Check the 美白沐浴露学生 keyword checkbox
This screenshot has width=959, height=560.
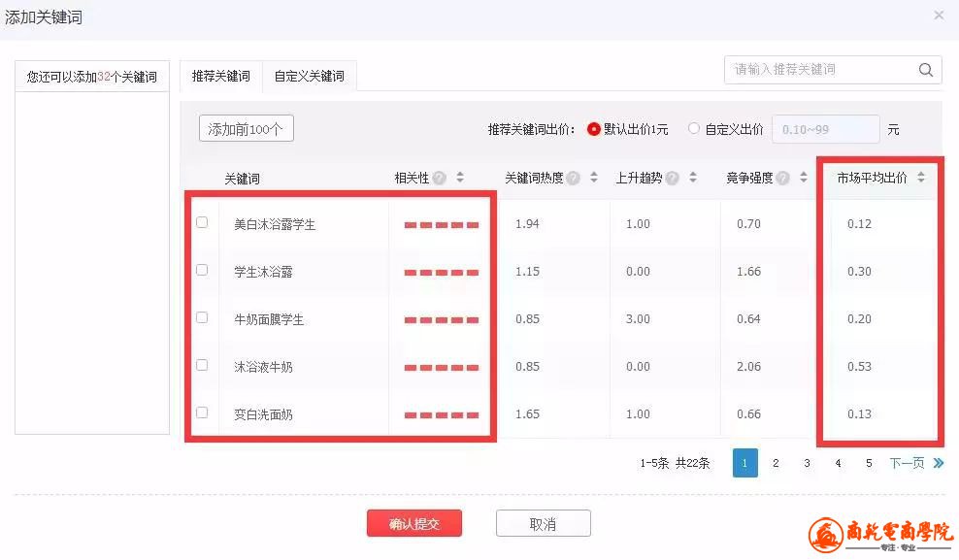(x=202, y=222)
